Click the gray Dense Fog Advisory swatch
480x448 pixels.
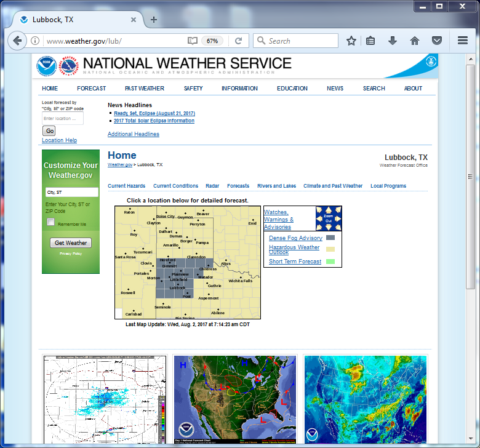(330, 238)
